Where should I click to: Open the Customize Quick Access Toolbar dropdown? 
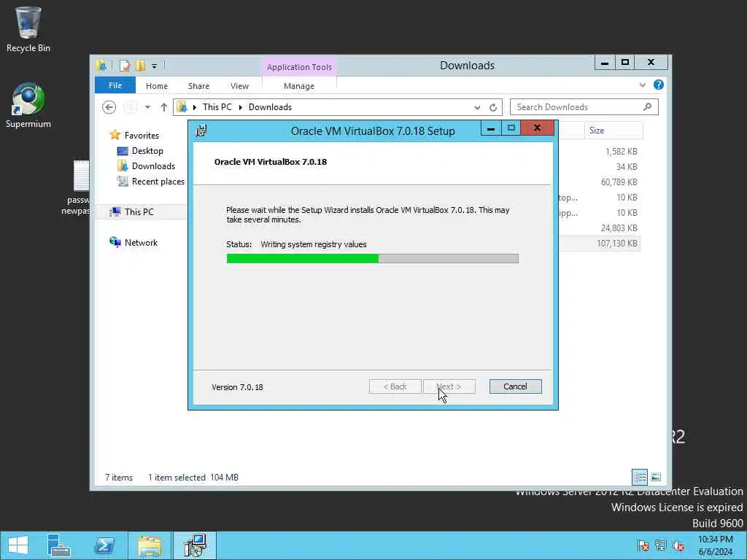(155, 66)
